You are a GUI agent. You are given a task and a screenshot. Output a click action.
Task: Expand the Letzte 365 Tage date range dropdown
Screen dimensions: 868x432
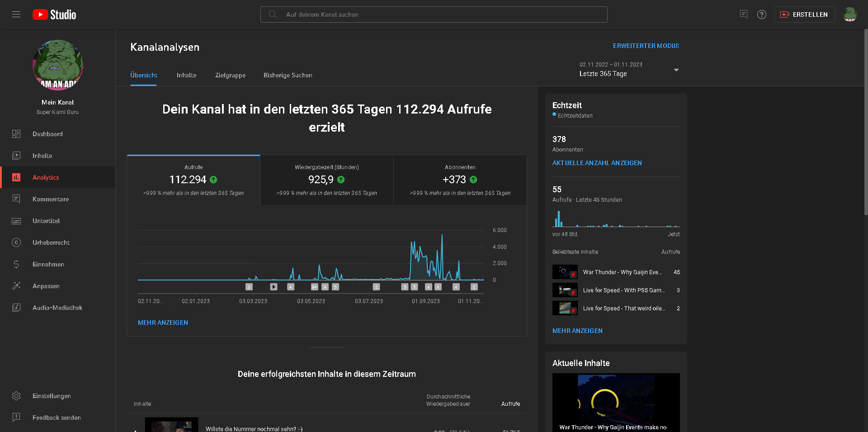[x=676, y=70]
